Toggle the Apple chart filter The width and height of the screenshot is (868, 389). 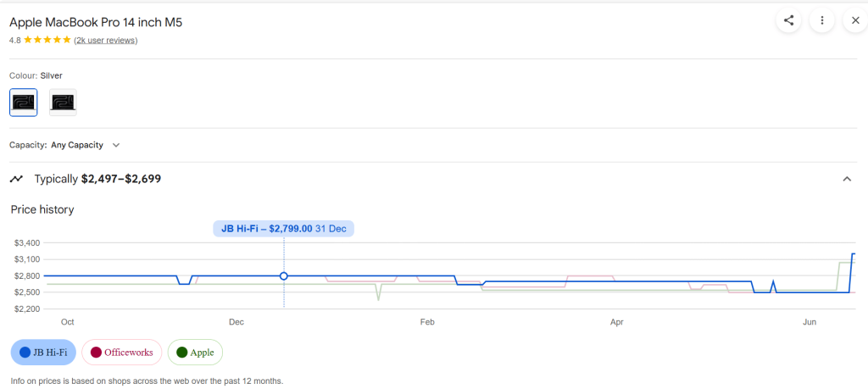195,353
